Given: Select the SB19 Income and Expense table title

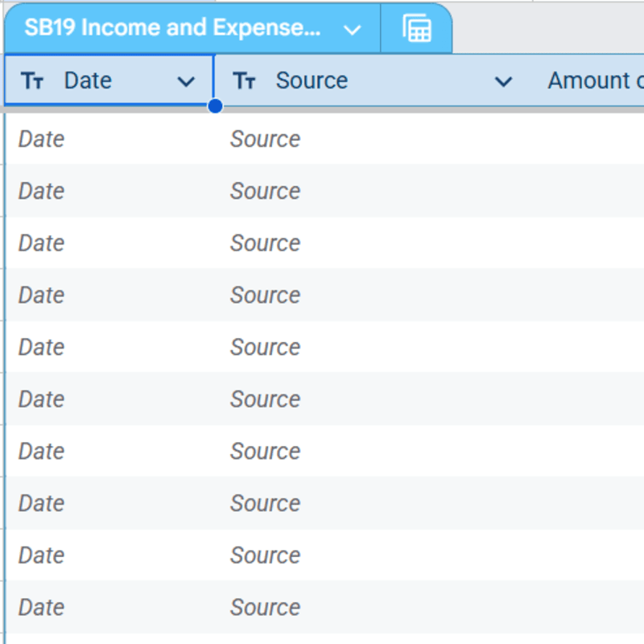Looking at the screenshot, I should (173, 28).
